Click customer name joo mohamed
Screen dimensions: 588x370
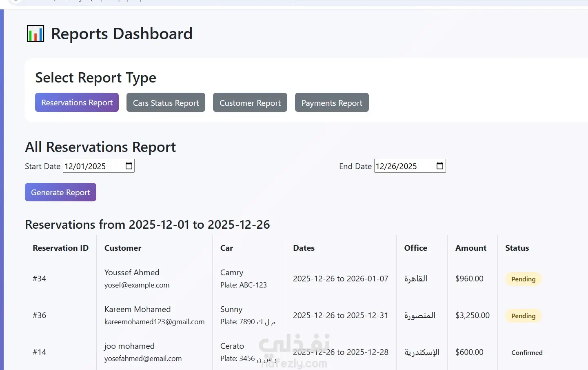coord(129,346)
